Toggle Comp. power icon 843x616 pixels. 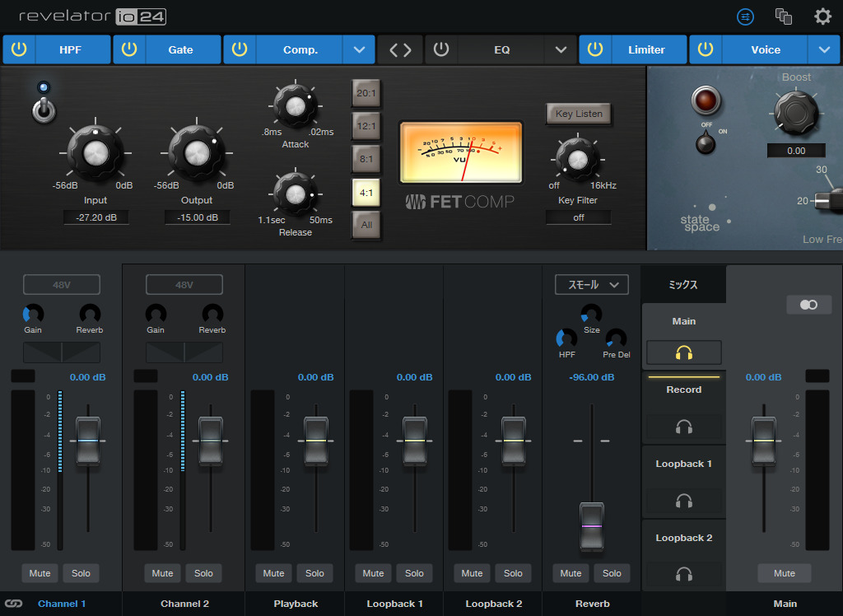click(x=240, y=49)
